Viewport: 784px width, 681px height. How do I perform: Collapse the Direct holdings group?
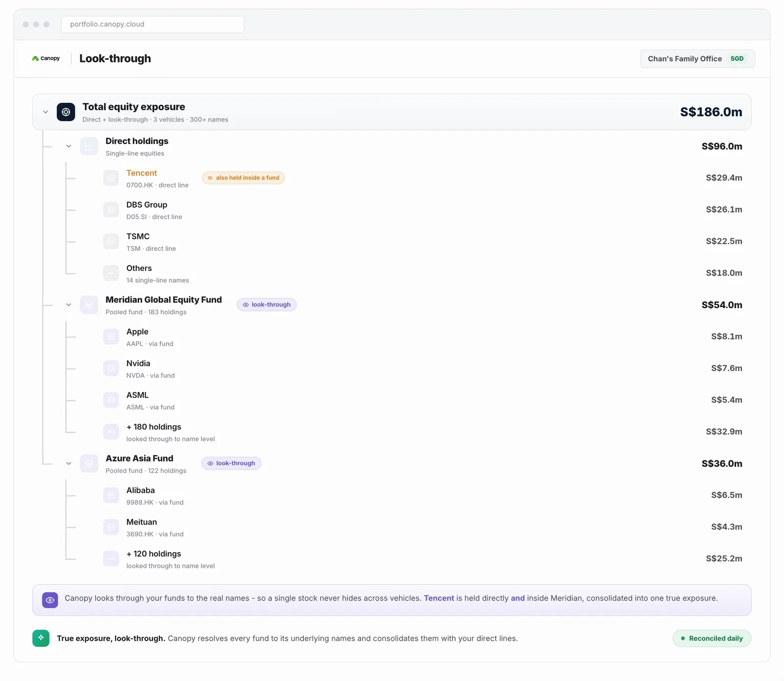[x=69, y=146]
